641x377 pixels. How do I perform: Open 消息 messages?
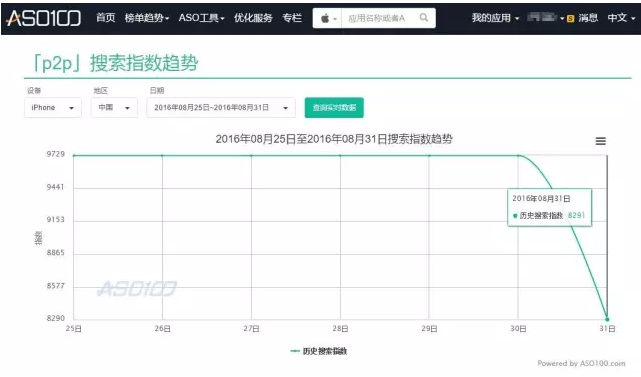coord(588,18)
